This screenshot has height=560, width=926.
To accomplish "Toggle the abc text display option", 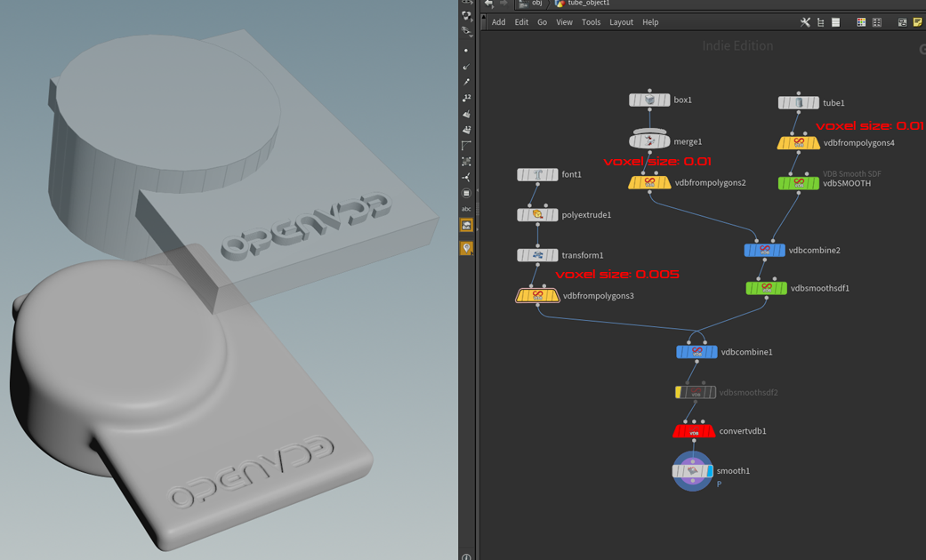I will coord(466,209).
